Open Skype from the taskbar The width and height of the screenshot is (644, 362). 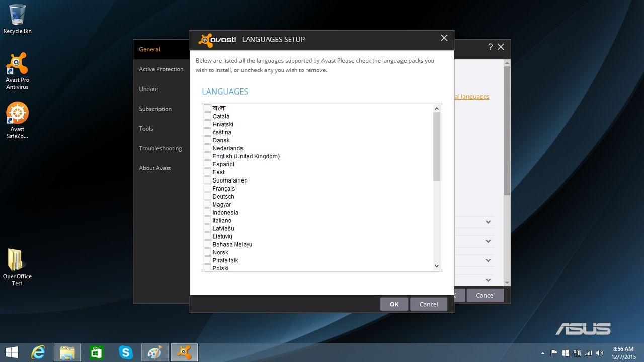[x=126, y=352]
